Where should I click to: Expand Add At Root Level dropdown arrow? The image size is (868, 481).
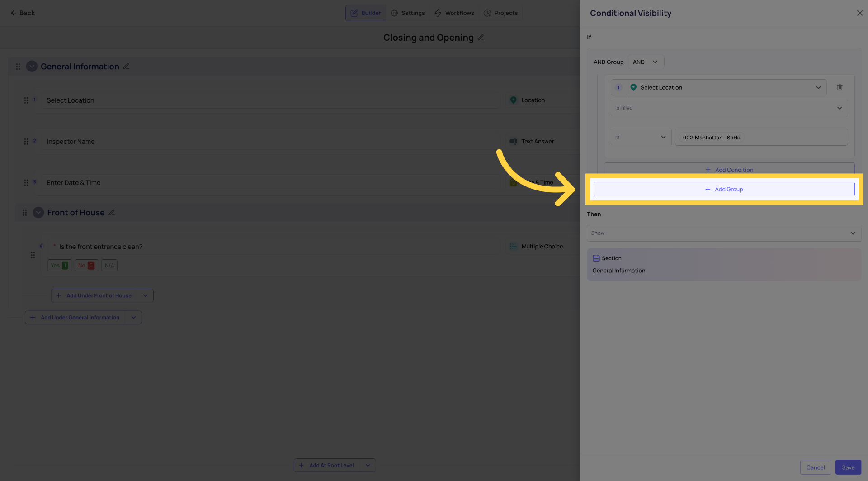[x=368, y=465]
